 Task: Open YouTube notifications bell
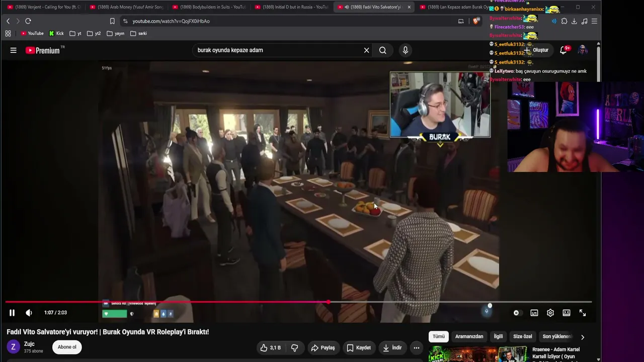tap(563, 50)
